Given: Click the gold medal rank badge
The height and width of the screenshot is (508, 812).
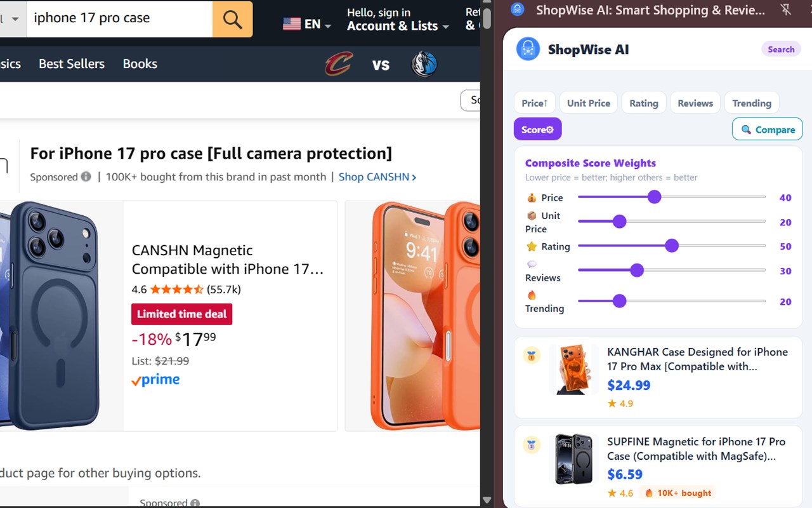Looking at the screenshot, I should (532, 356).
